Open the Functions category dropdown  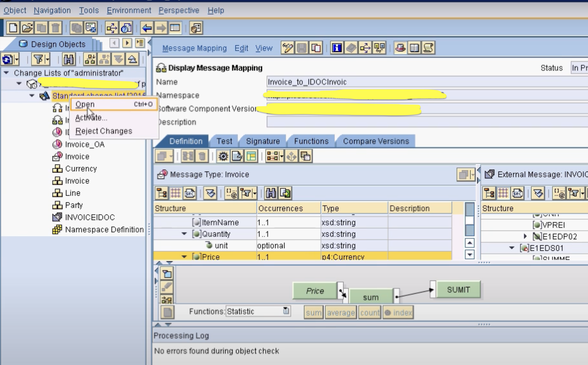pyautogui.click(x=286, y=311)
